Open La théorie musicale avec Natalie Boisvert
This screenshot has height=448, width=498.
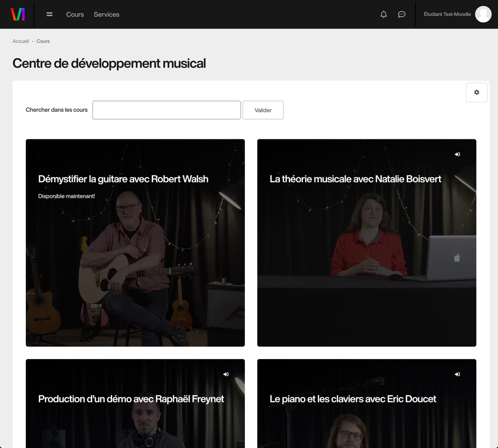(x=355, y=179)
